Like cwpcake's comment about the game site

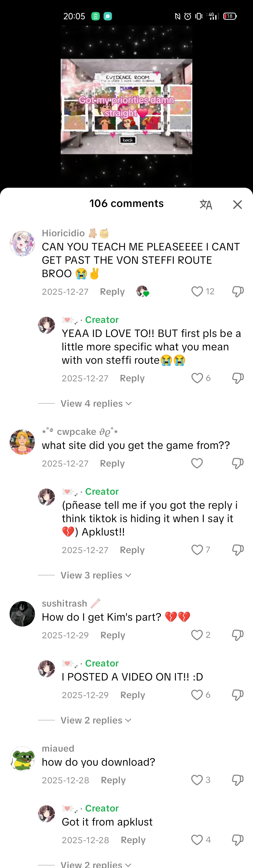click(197, 463)
